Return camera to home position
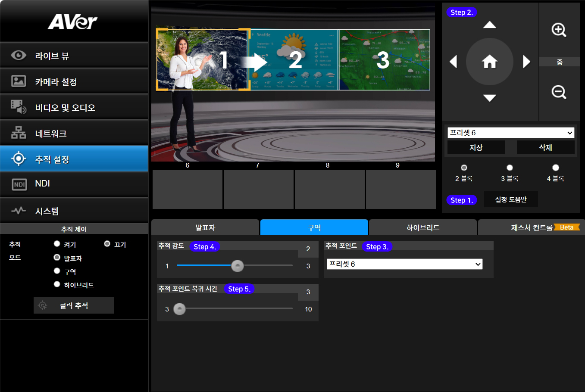 click(x=490, y=62)
